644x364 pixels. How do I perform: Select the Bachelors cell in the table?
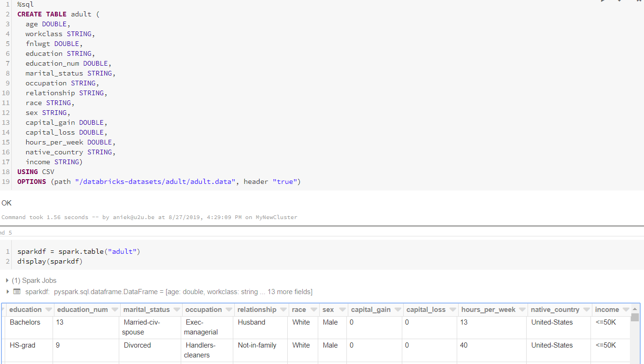(25, 322)
